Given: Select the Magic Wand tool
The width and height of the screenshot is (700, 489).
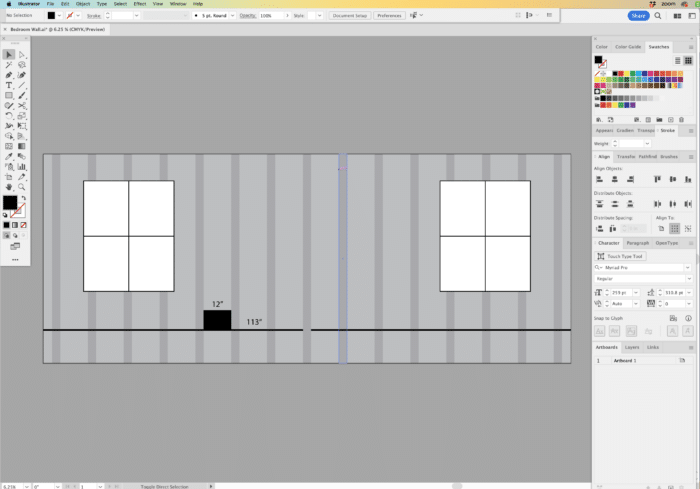Looking at the screenshot, I should [x=8, y=64].
